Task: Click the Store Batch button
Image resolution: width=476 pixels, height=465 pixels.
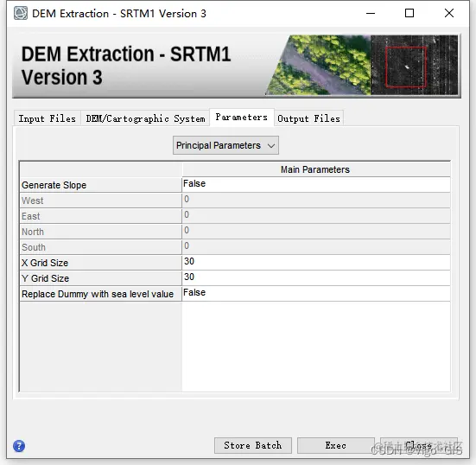Action: (x=253, y=445)
